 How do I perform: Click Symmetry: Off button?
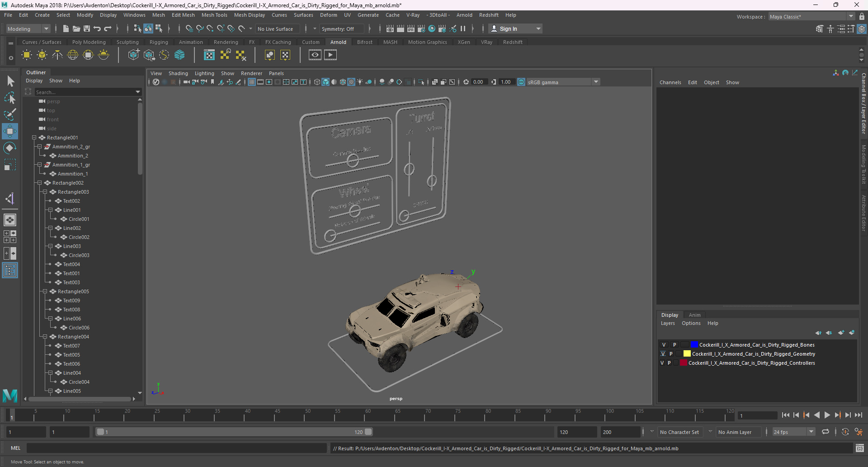pos(341,29)
